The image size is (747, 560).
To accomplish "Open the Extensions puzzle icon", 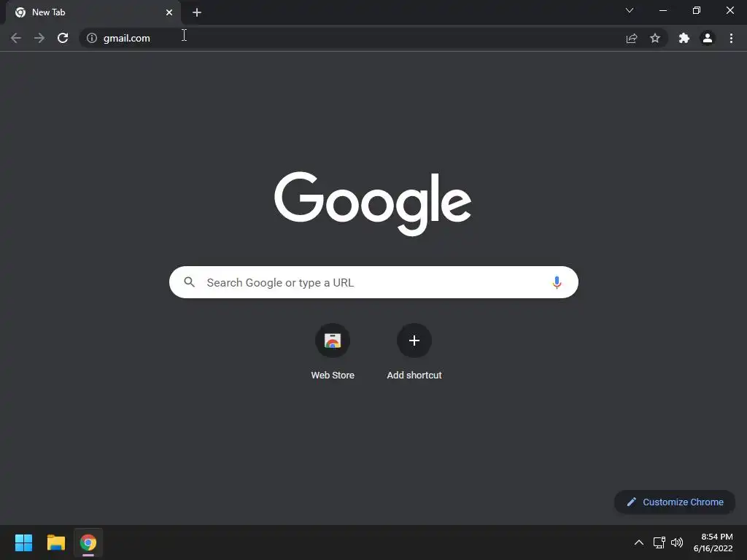I will coord(684,38).
